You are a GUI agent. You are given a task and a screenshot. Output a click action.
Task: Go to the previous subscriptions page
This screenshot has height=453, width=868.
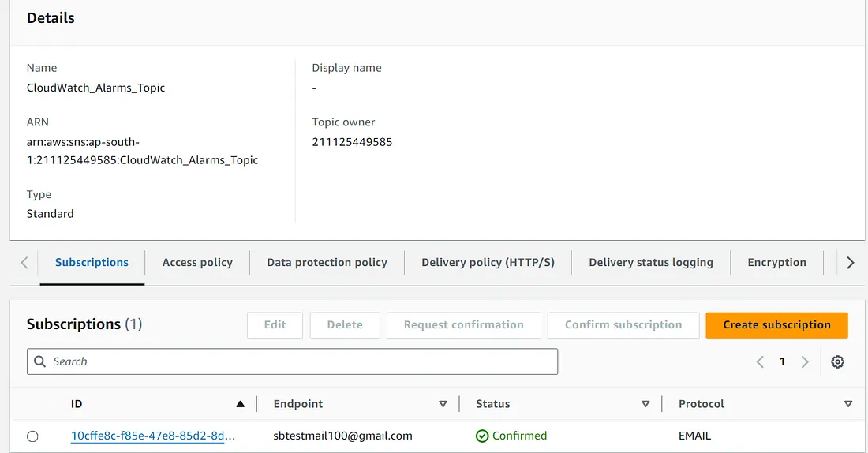click(760, 361)
